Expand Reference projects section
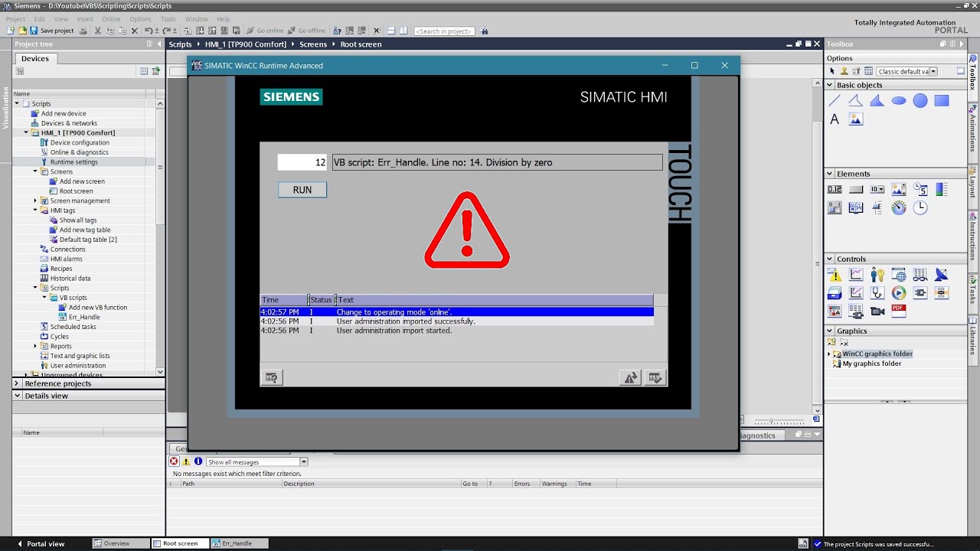The width and height of the screenshot is (980, 551). pyautogui.click(x=17, y=383)
